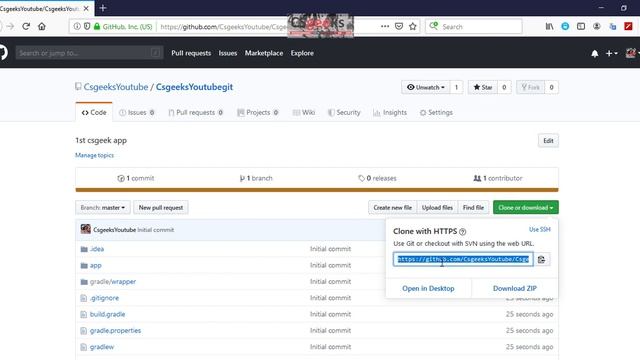Click the GitHub Search or jump to field
Viewport: 640px width, 360px height.
pyautogui.click(x=89, y=53)
